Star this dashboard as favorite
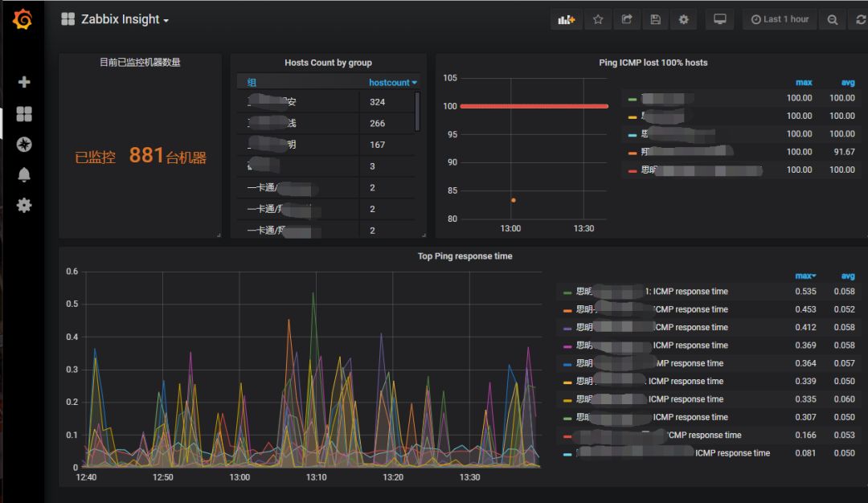868x503 pixels. (x=598, y=19)
